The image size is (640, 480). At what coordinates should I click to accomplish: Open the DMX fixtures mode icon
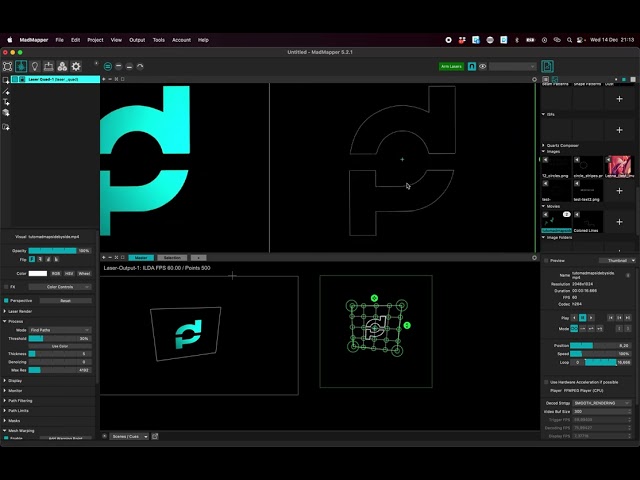tap(49, 66)
